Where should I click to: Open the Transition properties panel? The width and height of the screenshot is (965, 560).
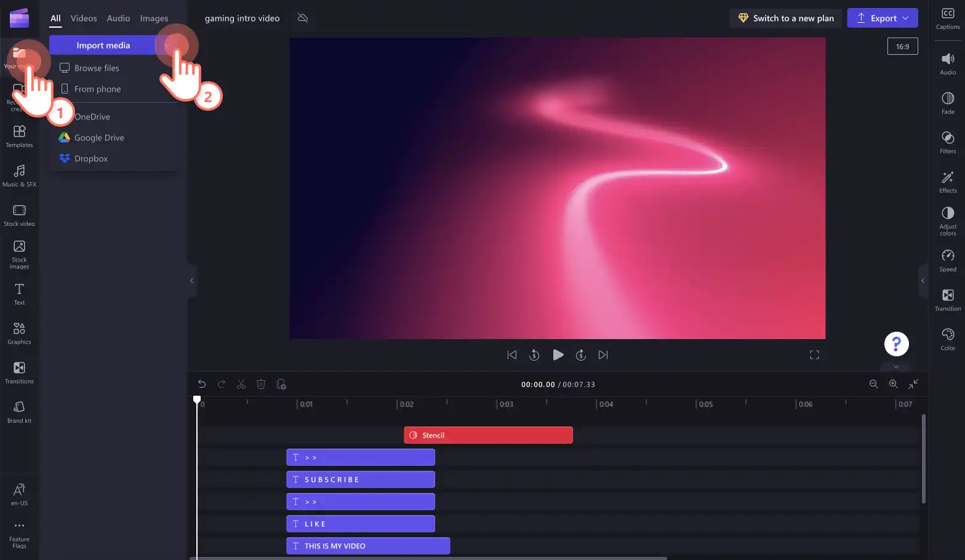(x=948, y=300)
